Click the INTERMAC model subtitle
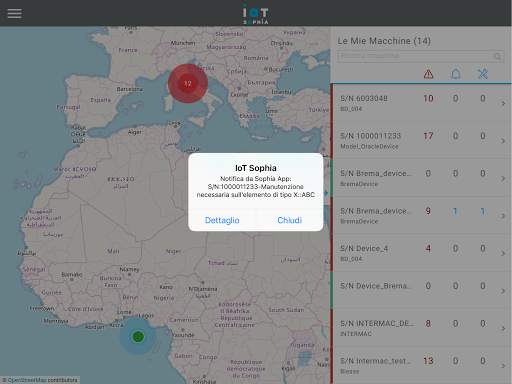 click(356, 334)
